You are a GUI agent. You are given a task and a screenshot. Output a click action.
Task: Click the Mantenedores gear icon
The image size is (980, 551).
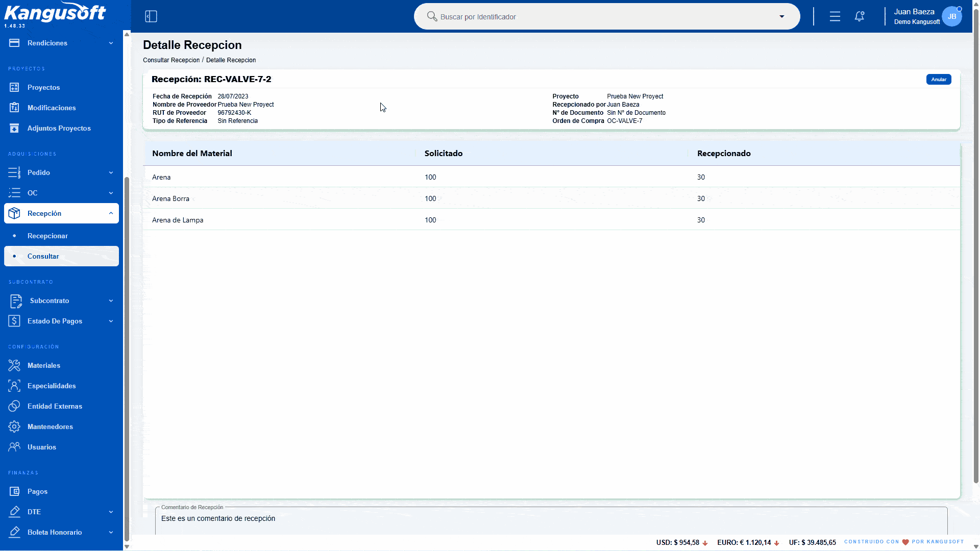click(x=14, y=427)
